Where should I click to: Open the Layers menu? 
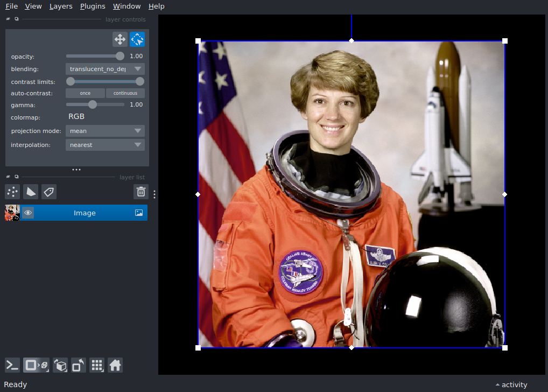[60, 6]
